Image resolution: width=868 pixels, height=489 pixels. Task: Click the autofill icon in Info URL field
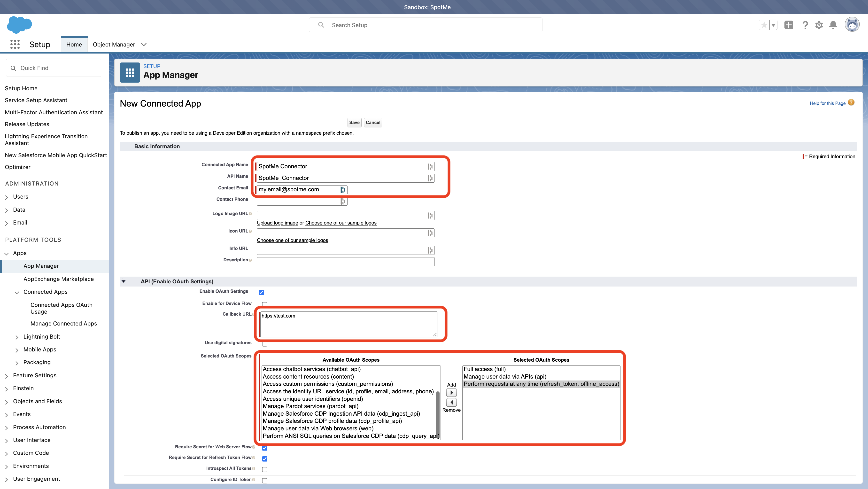point(430,250)
